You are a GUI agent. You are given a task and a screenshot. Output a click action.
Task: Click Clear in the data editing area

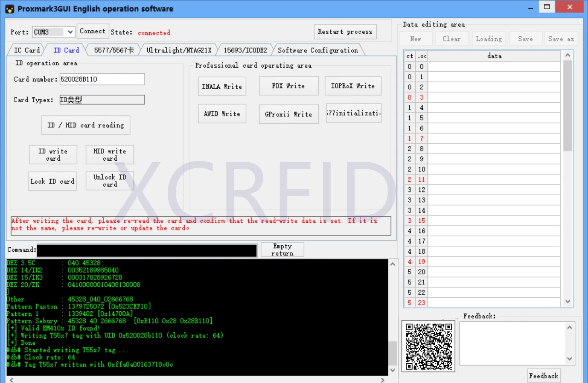coord(452,39)
